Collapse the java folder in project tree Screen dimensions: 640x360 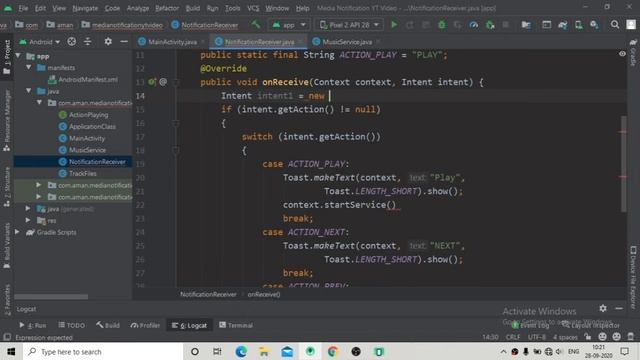(x=29, y=91)
